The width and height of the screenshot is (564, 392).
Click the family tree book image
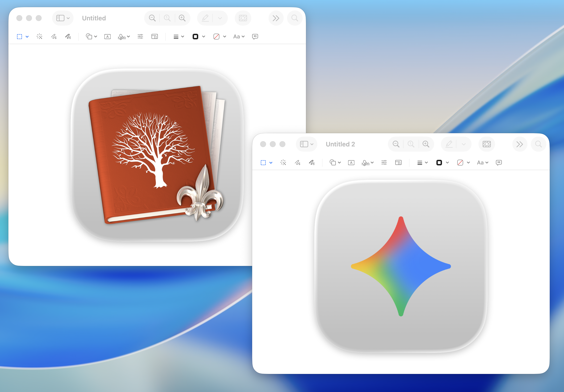point(157,155)
